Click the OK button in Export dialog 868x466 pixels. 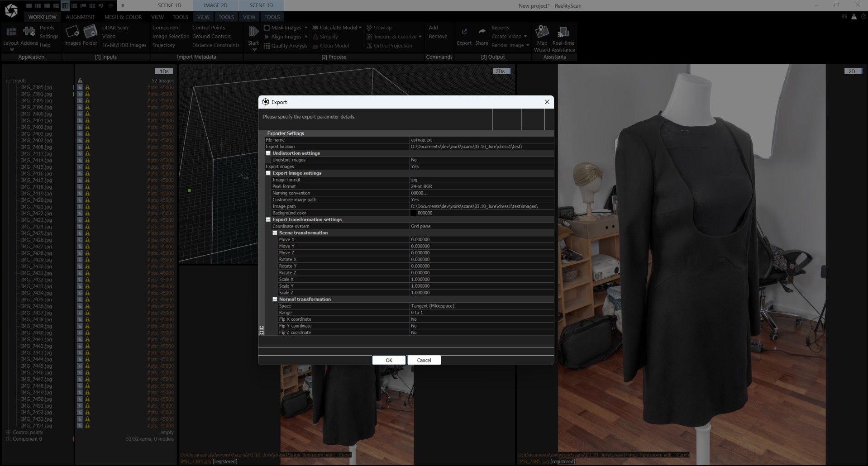coord(388,360)
